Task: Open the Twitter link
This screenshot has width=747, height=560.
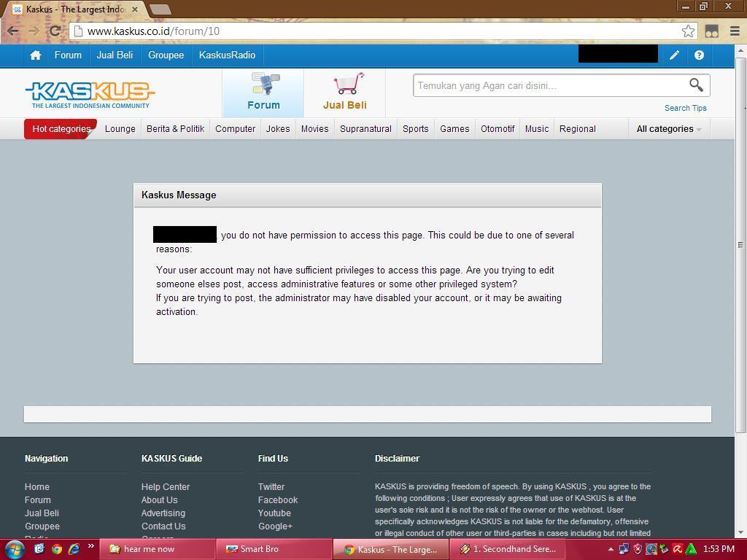Action: (271, 486)
